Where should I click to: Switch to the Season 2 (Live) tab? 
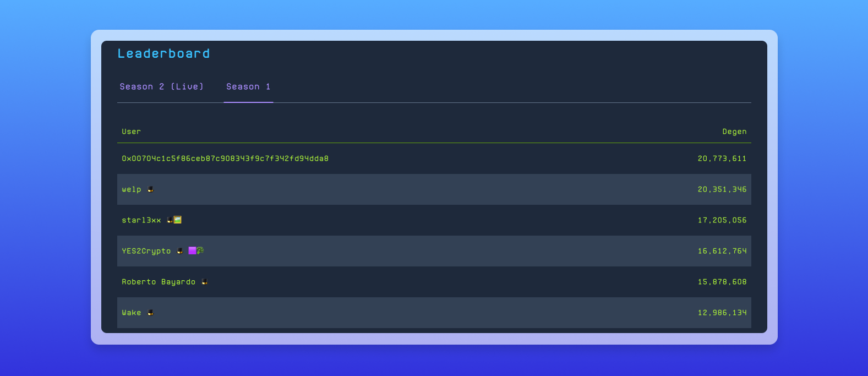tap(162, 86)
